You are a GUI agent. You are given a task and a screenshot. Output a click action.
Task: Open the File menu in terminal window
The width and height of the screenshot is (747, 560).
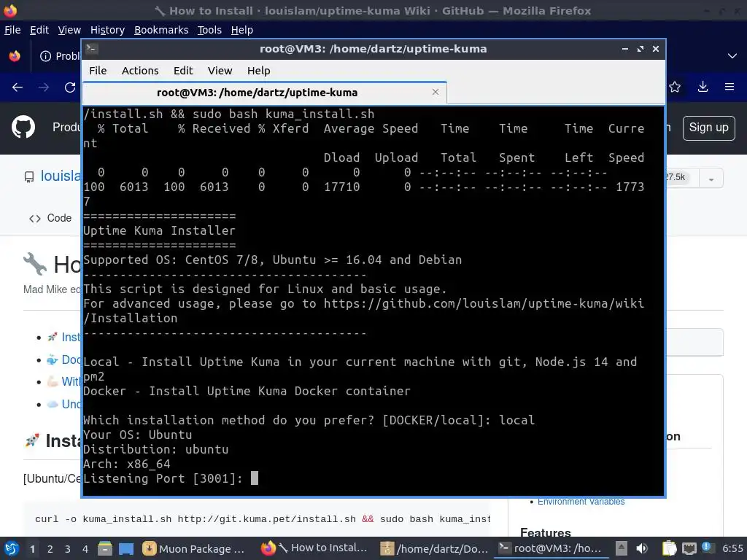tap(98, 71)
